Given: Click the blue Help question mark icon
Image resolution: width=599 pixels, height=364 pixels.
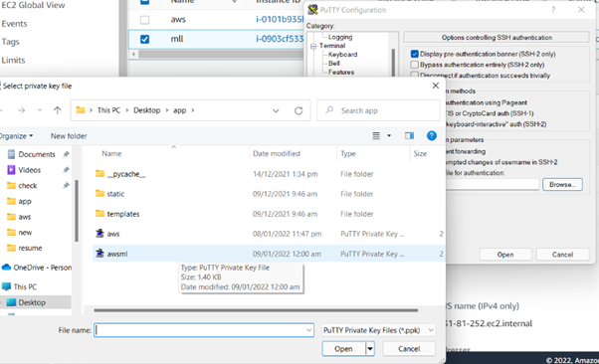Looking at the screenshot, I should click(431, 135).
